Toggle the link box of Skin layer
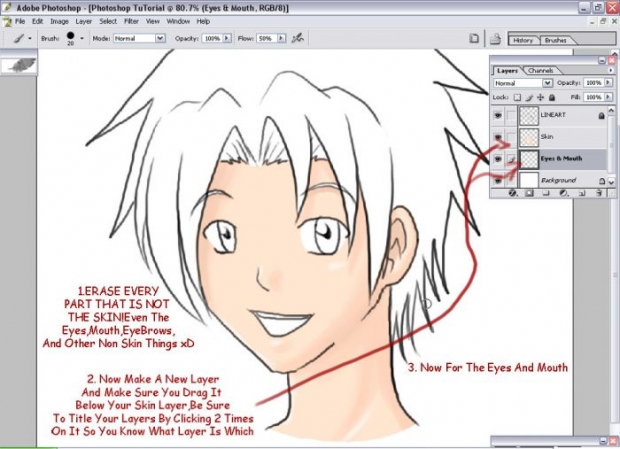Image resolution: width=620 pixels, height=449 pixels. click(511, 137)
